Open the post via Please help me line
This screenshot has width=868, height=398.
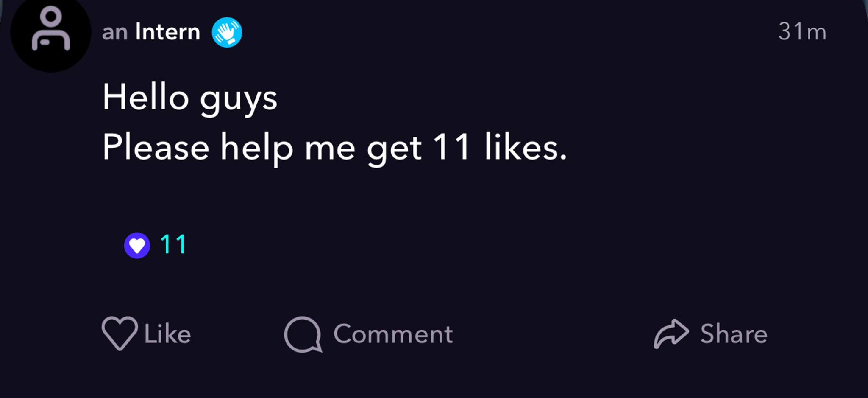pyautogui.click(x=335, y=148)
